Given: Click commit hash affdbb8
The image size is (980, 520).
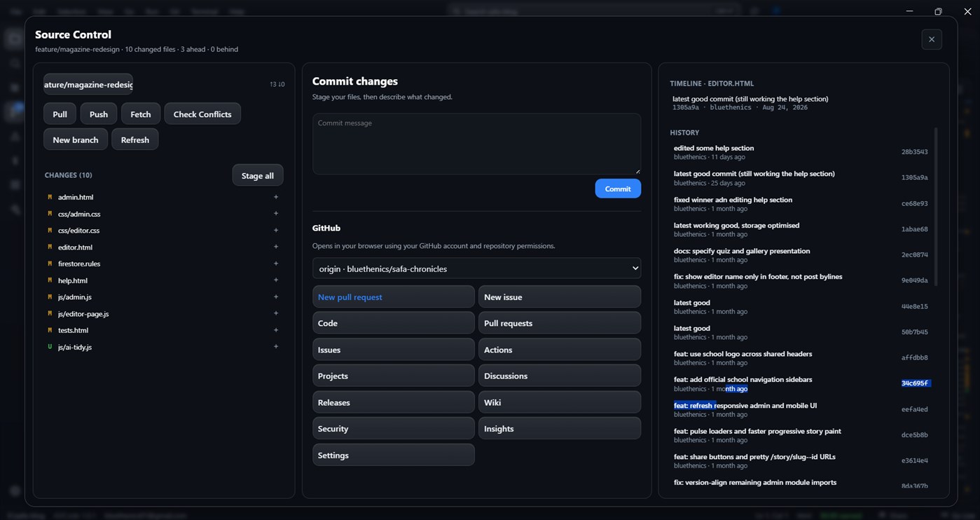Looking at the screenshot, I should click(x=914, y=357).
